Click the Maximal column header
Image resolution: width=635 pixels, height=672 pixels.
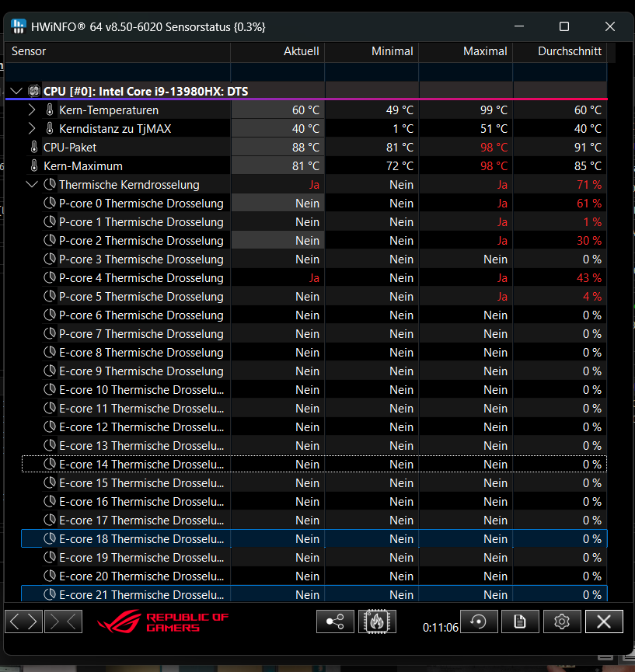466,51
